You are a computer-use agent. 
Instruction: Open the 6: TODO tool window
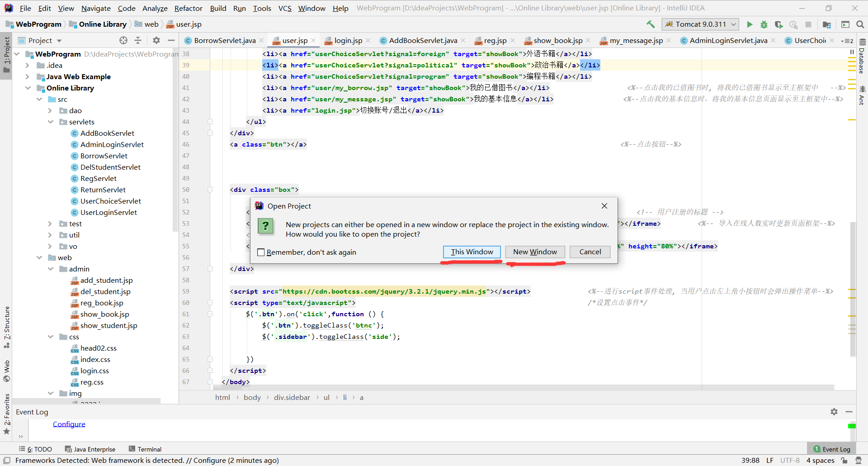(35, 449)
